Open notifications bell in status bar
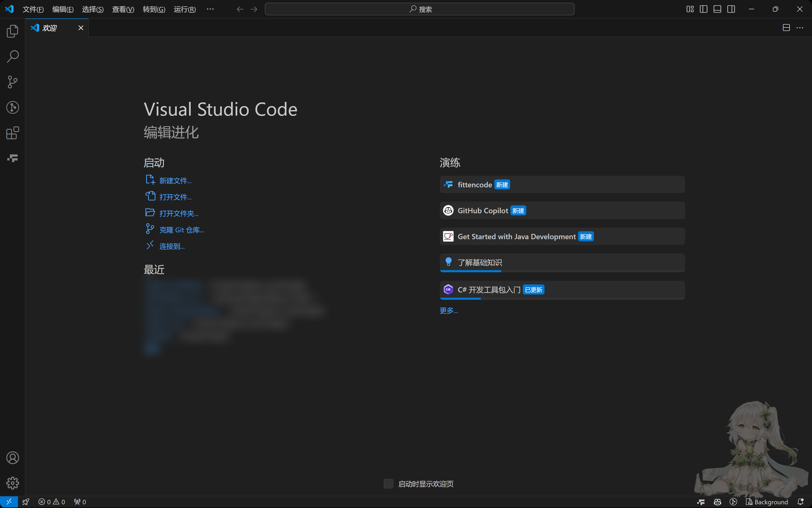This screenshot has height=508, width=812. [800, 502]
